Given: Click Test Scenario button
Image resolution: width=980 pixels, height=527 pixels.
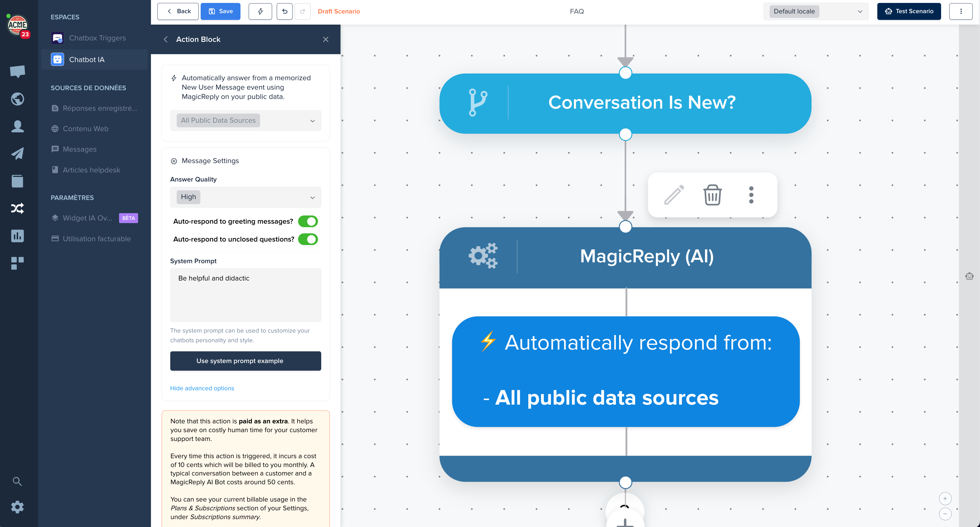Looking at the screenshot, I should (909, 11).
